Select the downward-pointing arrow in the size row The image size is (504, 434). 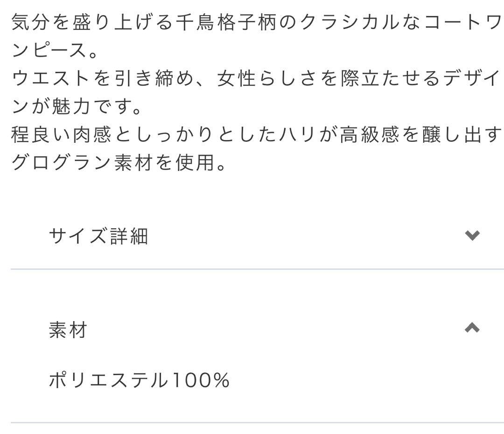472,234
